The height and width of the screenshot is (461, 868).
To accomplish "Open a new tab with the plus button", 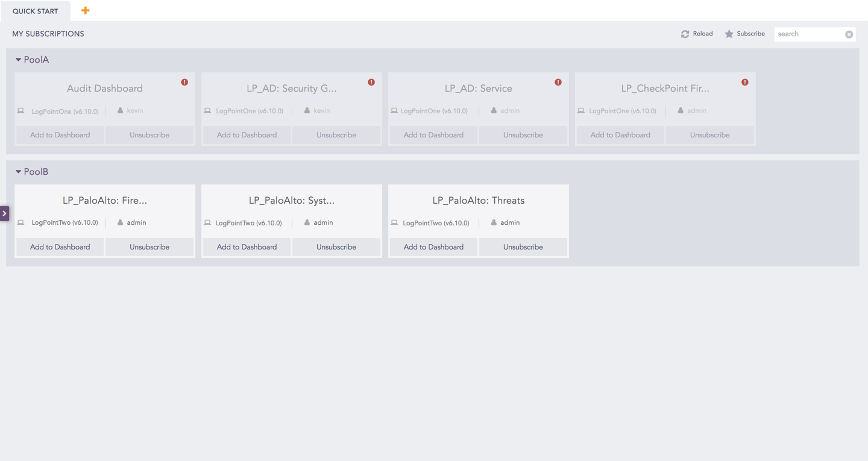I will point(84,10).
